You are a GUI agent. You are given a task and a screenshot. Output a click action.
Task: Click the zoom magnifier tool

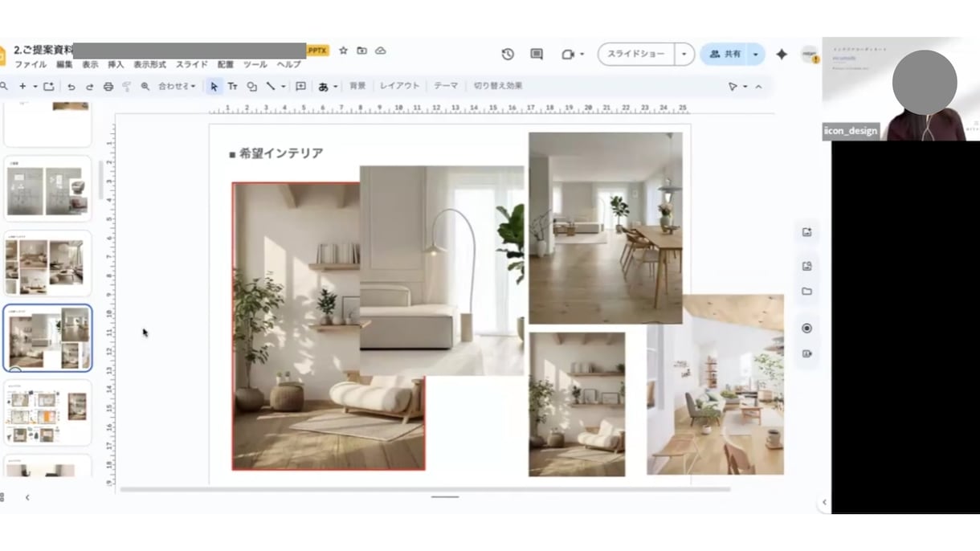(x=145, y=87)
